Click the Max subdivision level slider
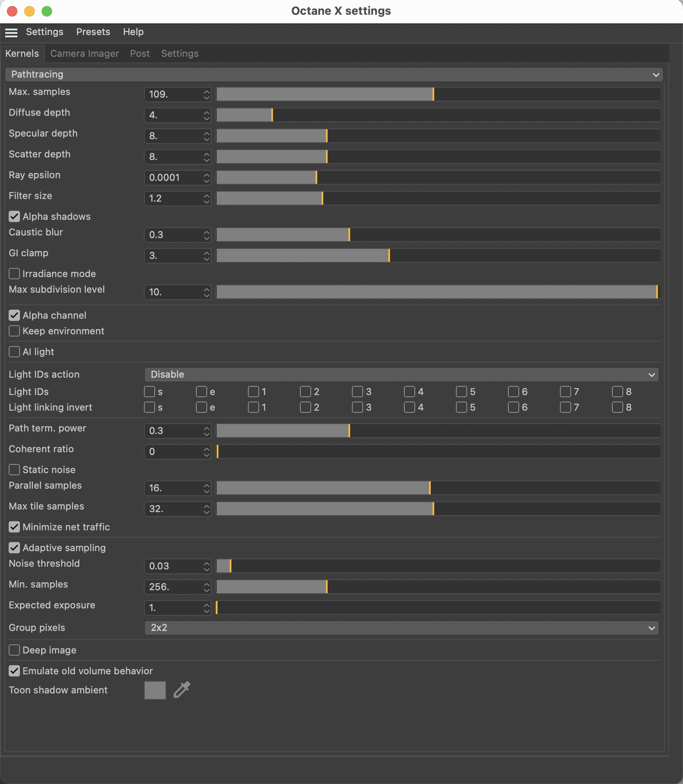 click(x=439, y=292)
